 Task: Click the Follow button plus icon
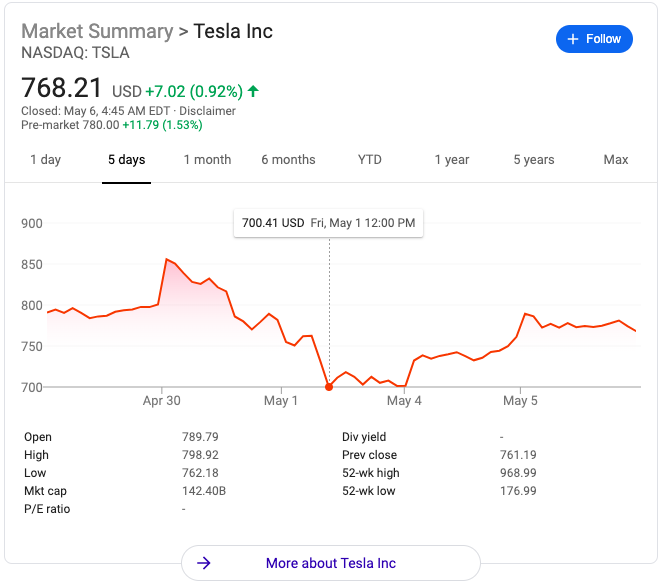pyautogui.click(x=573, y=39)
